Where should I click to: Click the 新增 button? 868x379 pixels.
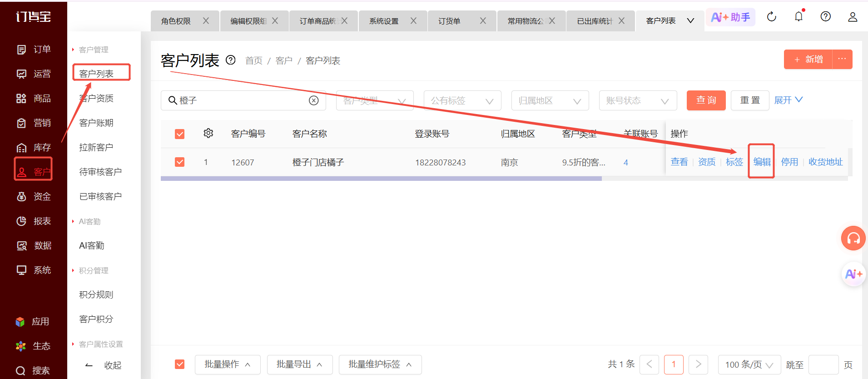tap(808, 59)
